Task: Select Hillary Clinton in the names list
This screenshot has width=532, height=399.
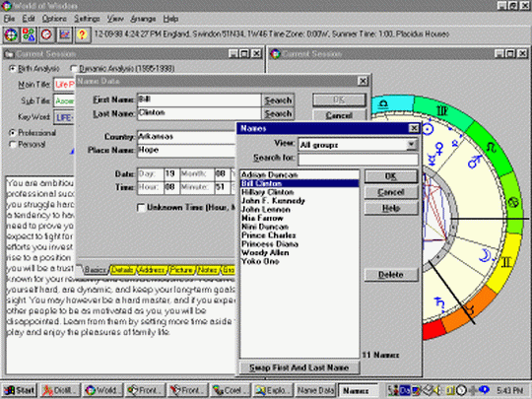Action: click(x=299, y=192)
